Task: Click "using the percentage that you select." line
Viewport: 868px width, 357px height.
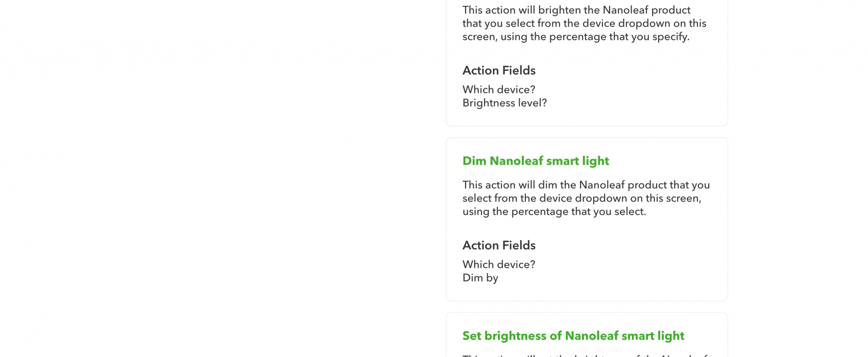Action: pos(554,212)
